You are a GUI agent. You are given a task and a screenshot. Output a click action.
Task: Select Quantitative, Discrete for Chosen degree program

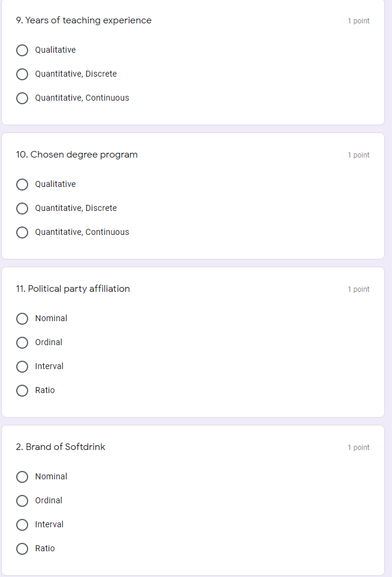pyautogui.click(x=22, y=209)
